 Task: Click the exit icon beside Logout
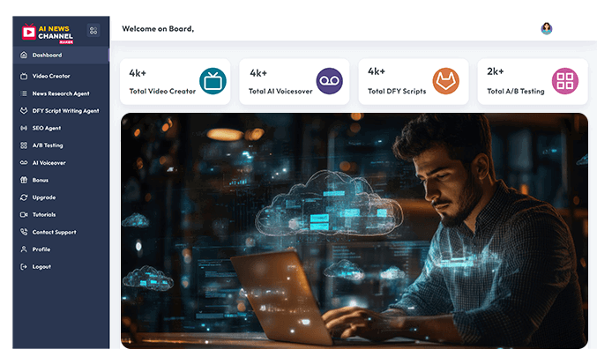pos(25,266)
